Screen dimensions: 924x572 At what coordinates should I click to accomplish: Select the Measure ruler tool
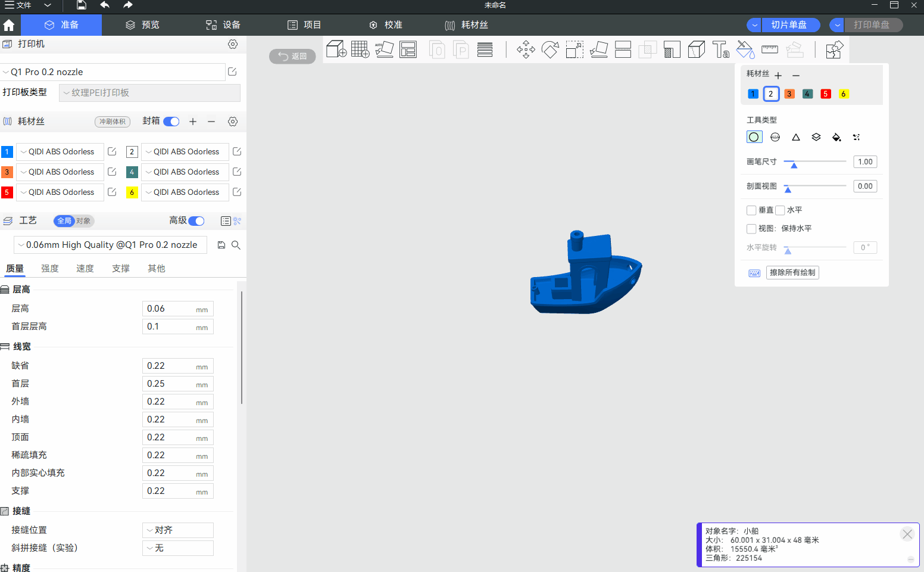(769, 49)
